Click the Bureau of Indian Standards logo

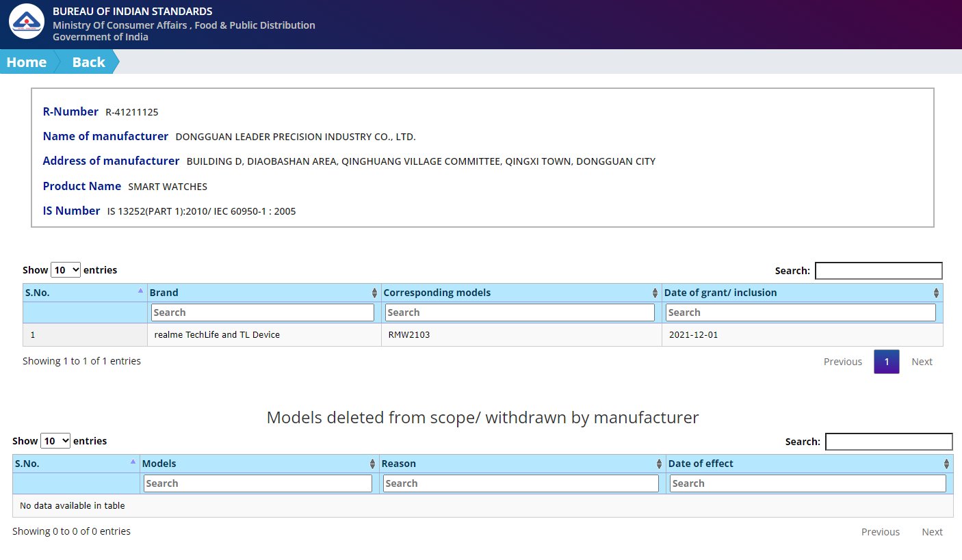tap(26, 22)
